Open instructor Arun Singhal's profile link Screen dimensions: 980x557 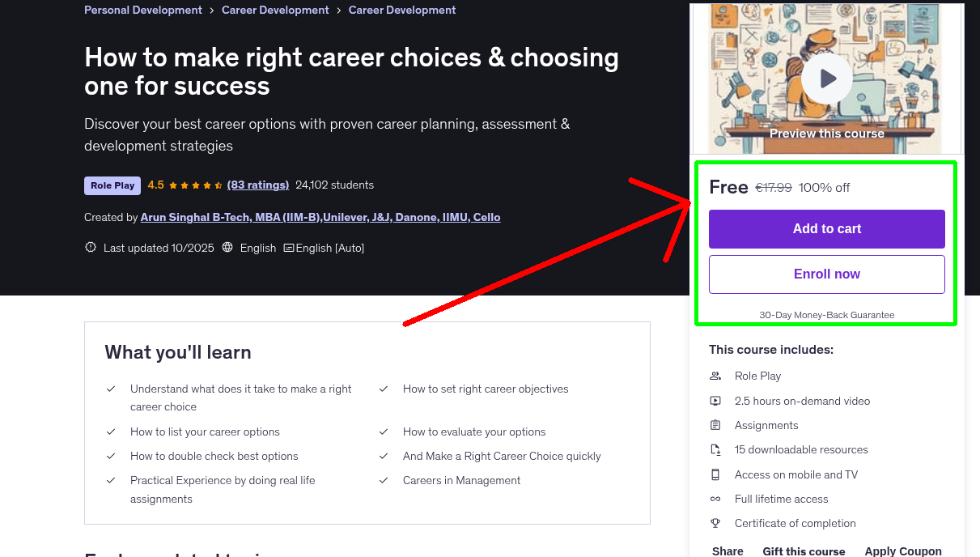320,217
